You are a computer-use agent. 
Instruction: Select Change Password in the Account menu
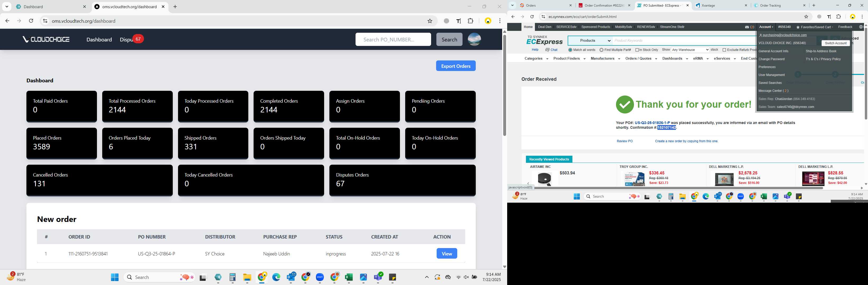[x=771, y=59]
